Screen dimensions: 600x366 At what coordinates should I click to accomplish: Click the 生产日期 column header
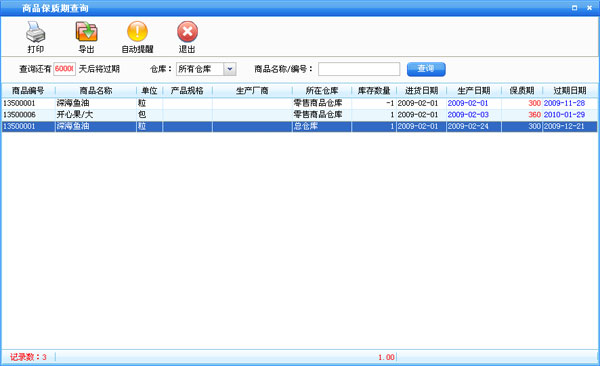coord(474,91)
